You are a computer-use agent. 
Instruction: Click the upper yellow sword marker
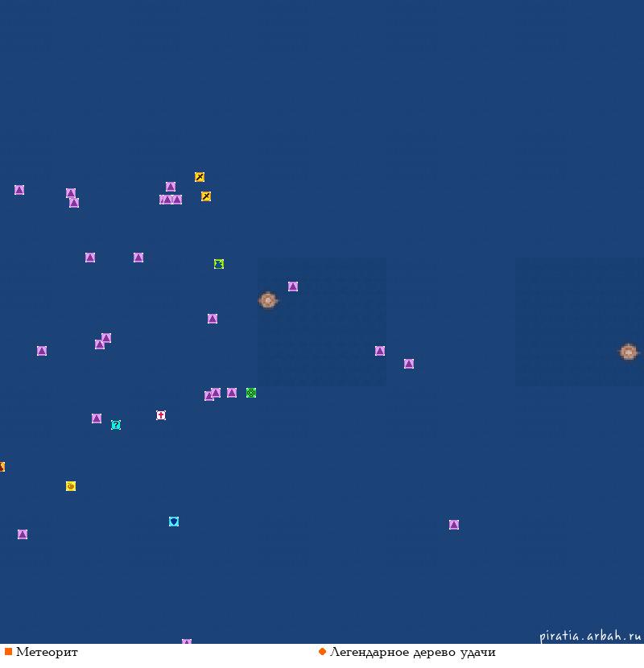(200, 177)
